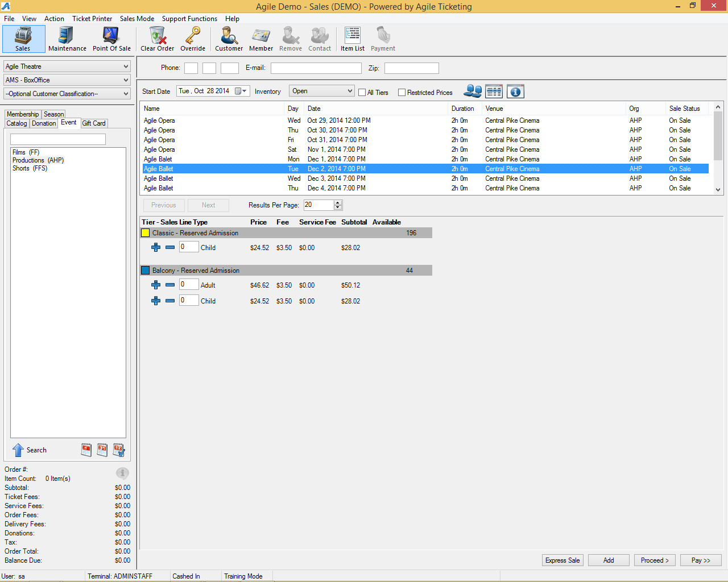Open the Item List icon
Screen dimensions: 728x582
353,39
